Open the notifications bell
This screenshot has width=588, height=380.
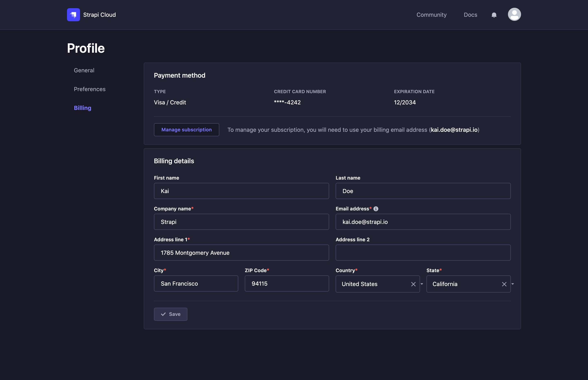[x=494, y=15]
